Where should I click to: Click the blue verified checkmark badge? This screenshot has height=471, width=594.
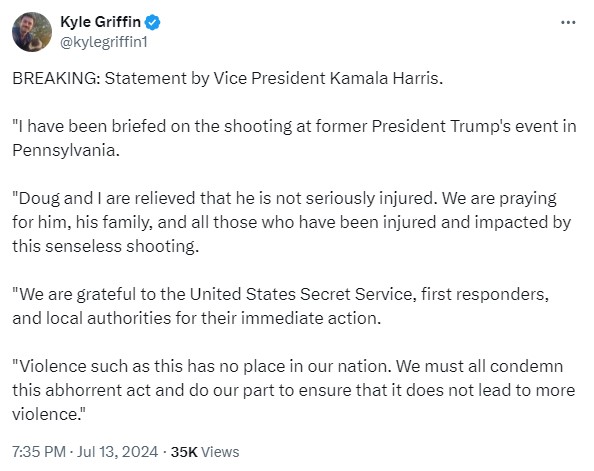coord(153,22)
